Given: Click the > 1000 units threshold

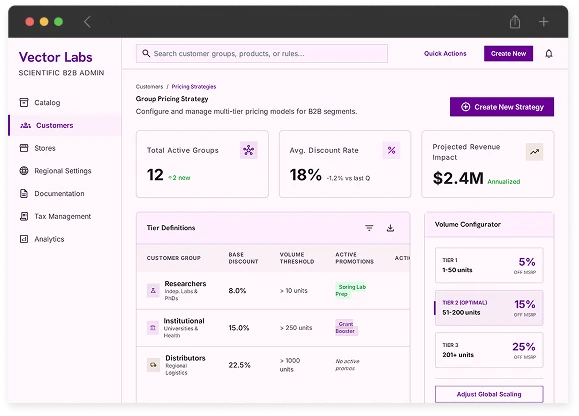Looking at the screenshot, I should click(290, 365).
